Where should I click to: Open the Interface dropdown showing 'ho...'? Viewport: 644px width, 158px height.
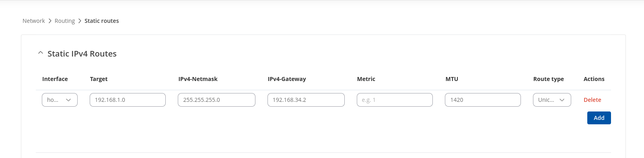(x=60, y=100)
